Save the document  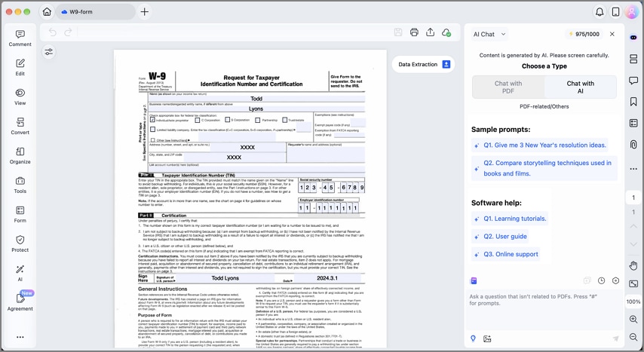398,32
